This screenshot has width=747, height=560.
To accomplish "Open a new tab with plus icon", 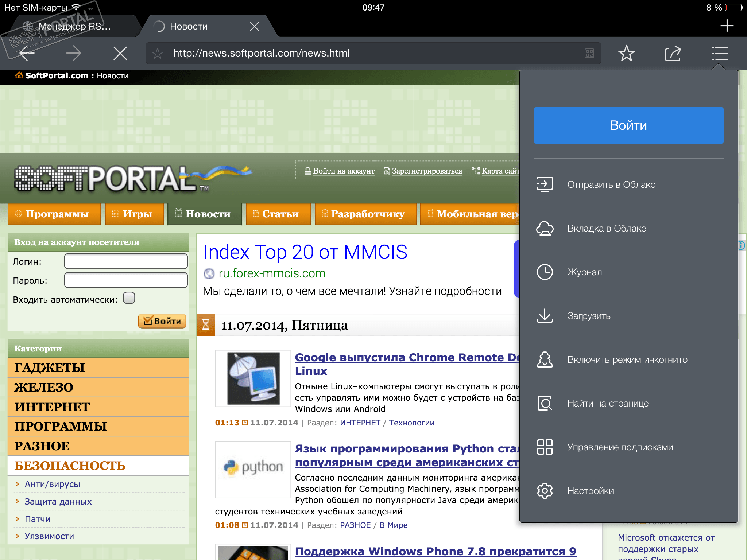I will (x=727, y=26).
